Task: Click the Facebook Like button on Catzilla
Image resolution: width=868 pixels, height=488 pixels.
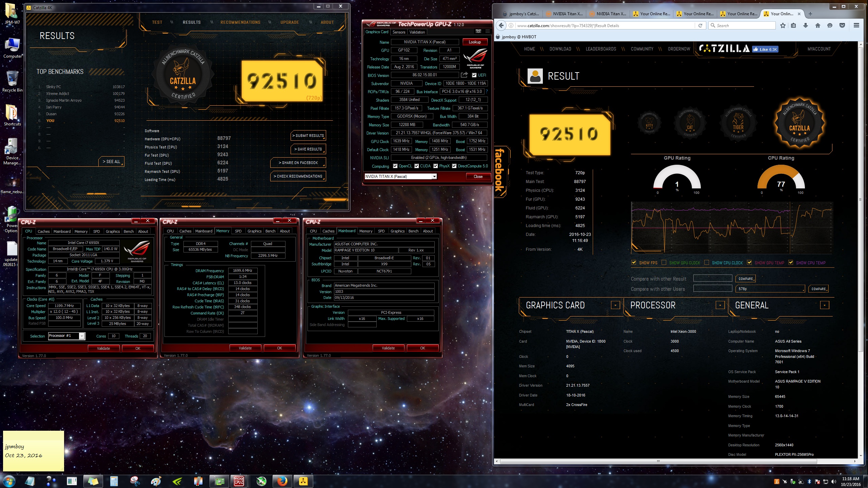Action: point(765,49)
